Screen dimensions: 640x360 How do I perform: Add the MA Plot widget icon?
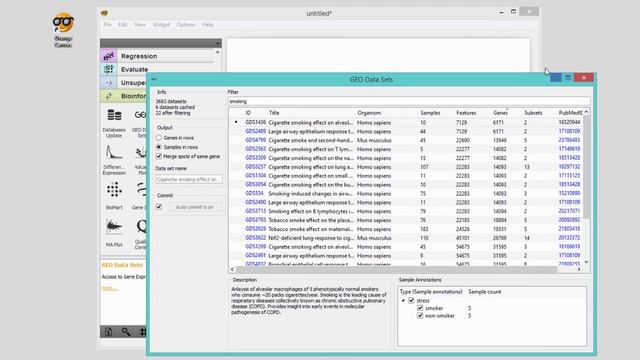[x=114, y=227]
